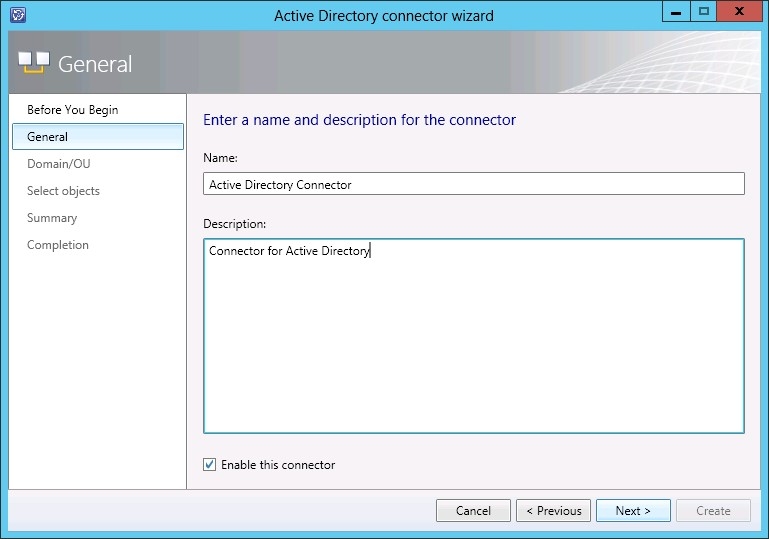Click the 'Description:' label
The image size is (769, 539).
234,224
